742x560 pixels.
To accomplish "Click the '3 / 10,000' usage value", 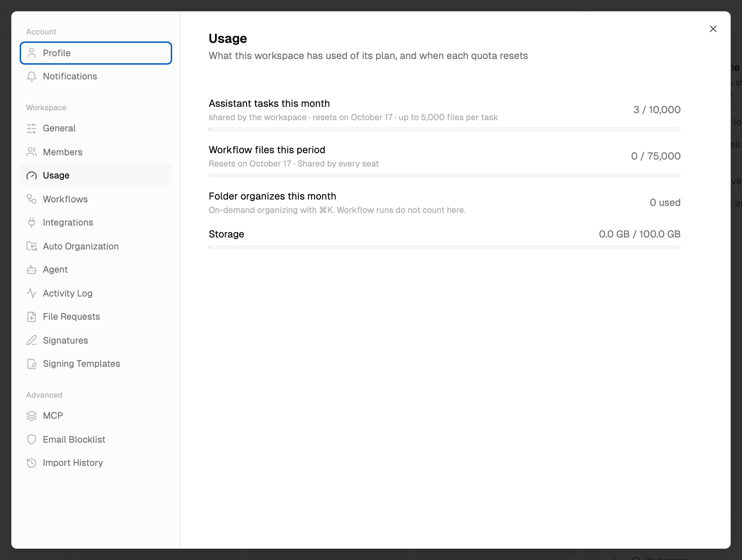I will click(657, 110).
